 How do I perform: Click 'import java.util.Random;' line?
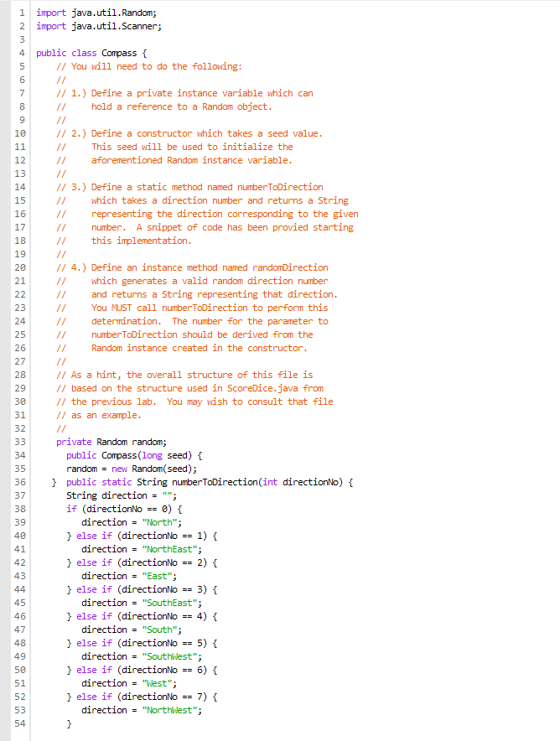click(x=96, y=13)
